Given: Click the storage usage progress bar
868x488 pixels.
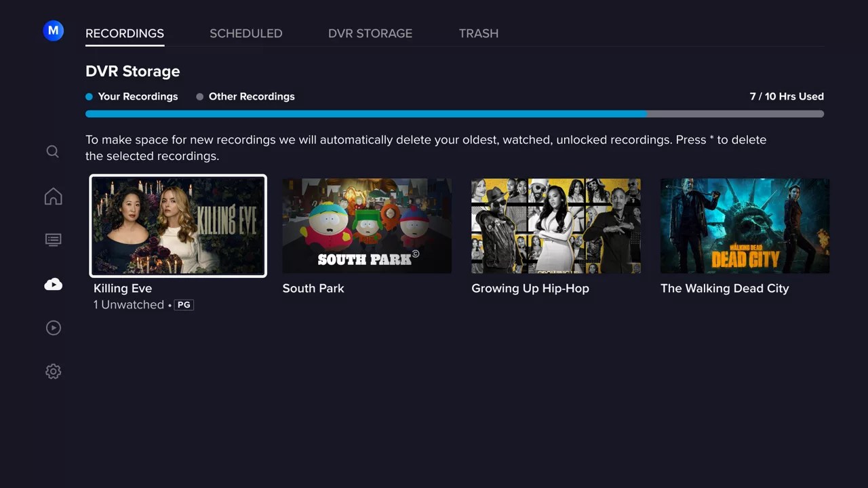Looking at the screenshot, I should click(454, 114).
